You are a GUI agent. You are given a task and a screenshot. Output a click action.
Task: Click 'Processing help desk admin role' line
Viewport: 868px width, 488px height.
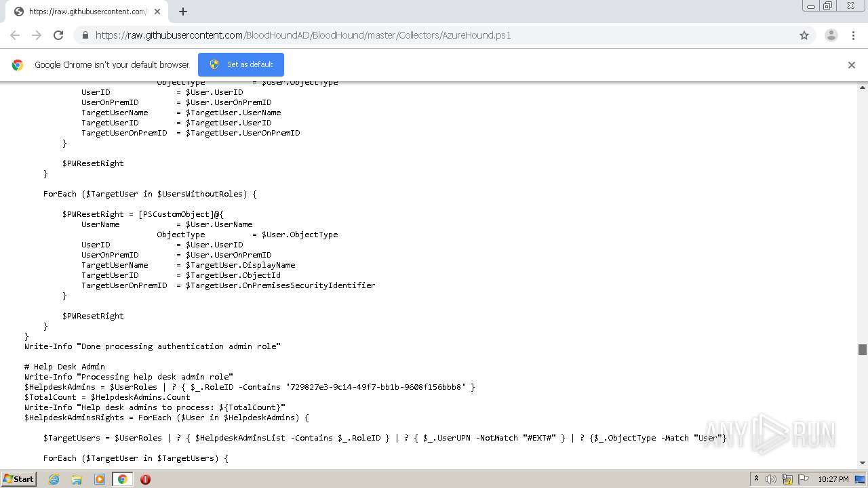[129, 377]
